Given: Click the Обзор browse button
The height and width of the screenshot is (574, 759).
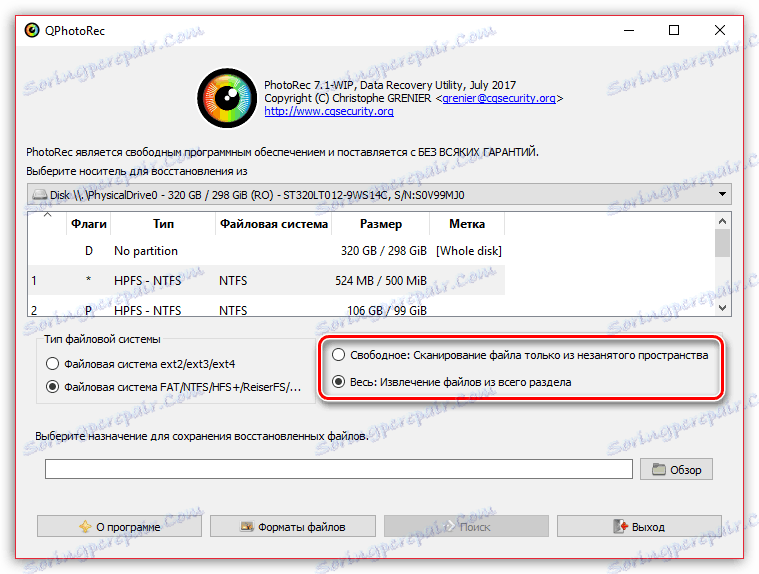Looking at the screenshot, I should tap(676, 469).
